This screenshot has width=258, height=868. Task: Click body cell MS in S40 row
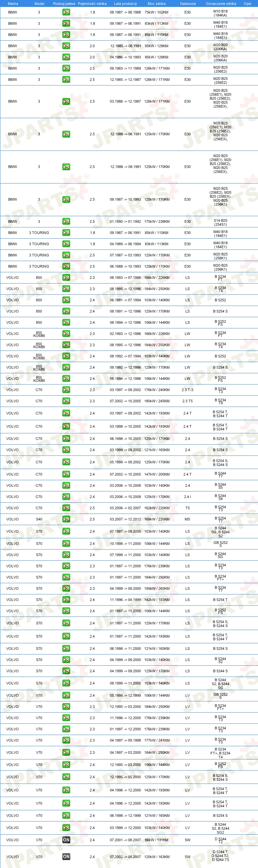(x=188, y=519)
